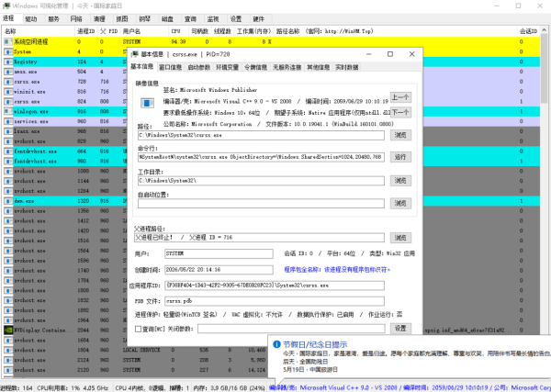Open the 网络 tab
551x392 pixels.
click(76, 19)
